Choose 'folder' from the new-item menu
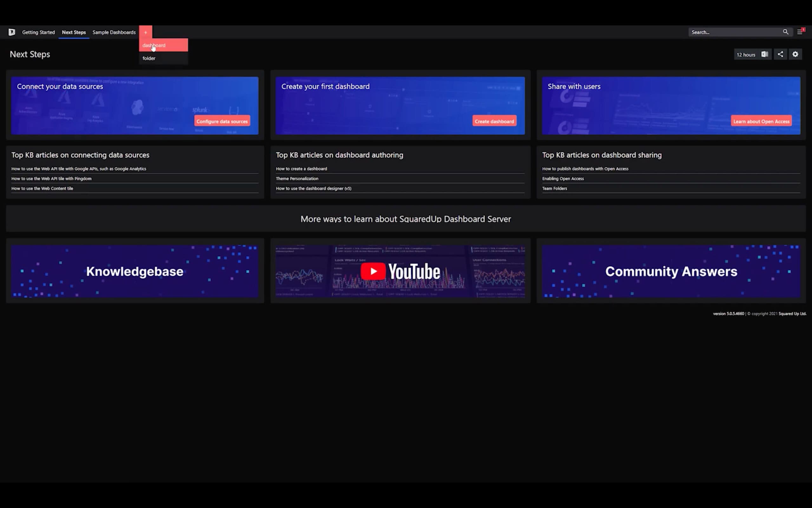The height and width of the screenshot is (508, 812). [163, 58]
